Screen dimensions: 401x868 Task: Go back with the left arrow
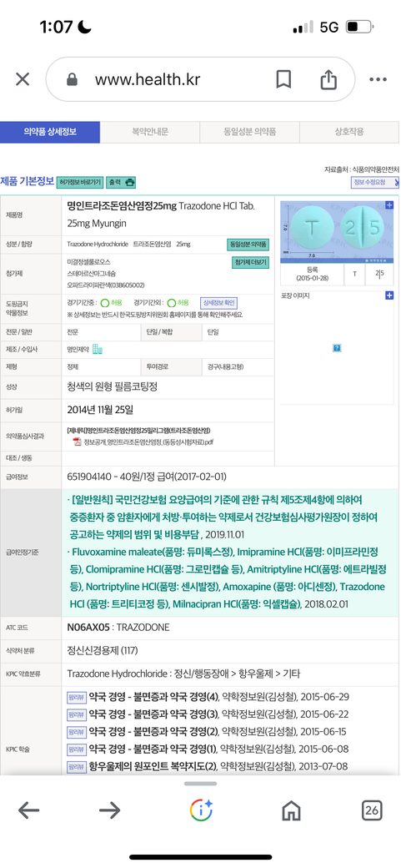(x=28, y=811)
